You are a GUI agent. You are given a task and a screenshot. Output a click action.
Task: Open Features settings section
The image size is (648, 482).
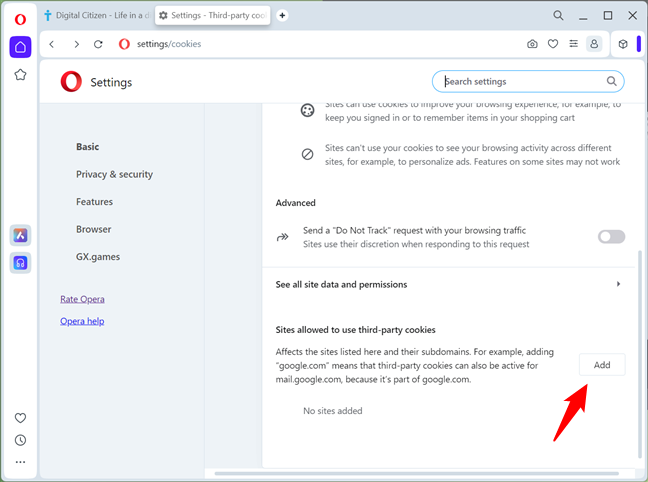[94, 202]
